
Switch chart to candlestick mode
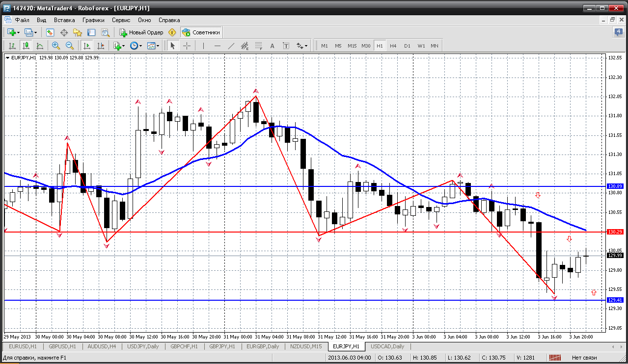pyautogui.click(x=26, y=46)
